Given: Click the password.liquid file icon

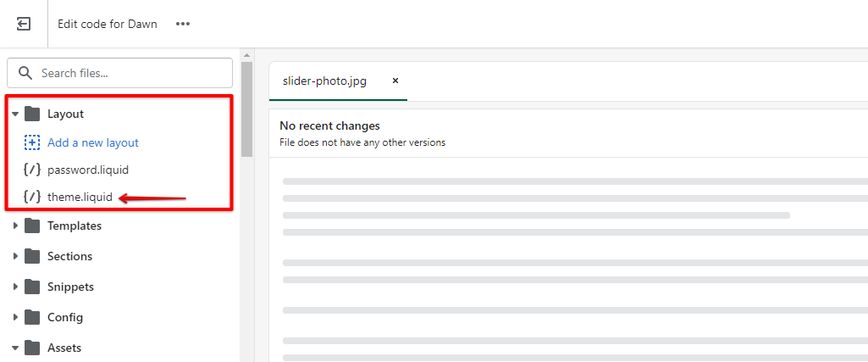Looking at the screenshot, I should 32,170.
